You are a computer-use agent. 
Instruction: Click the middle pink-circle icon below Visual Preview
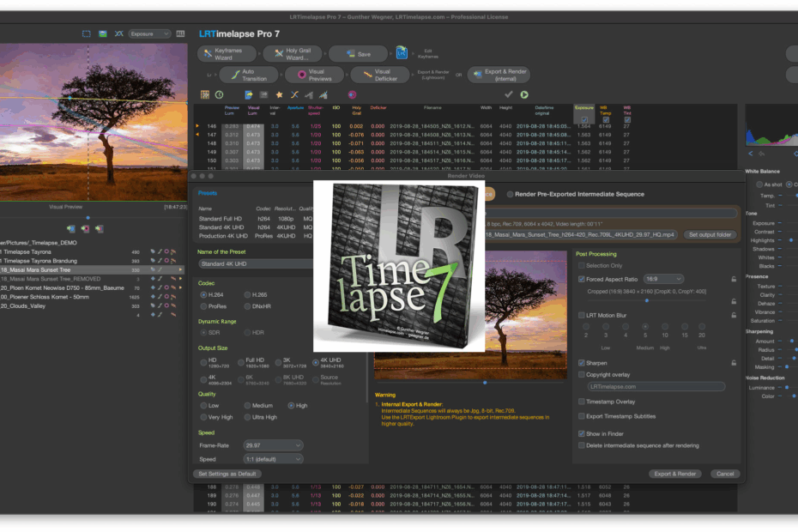(85, 229)
